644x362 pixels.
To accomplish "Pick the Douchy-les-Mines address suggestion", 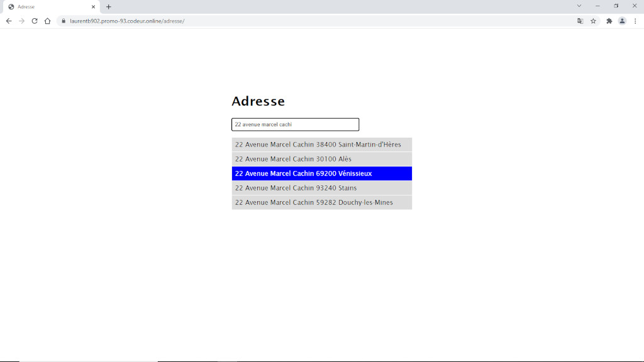I will (321, 202).
